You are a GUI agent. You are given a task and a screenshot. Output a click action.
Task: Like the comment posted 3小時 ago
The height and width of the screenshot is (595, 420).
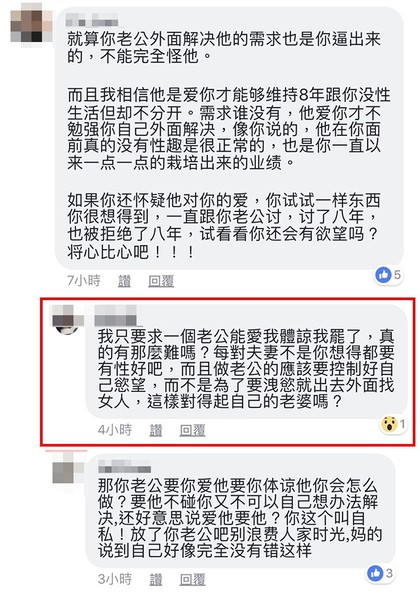(x=156, y=579)
